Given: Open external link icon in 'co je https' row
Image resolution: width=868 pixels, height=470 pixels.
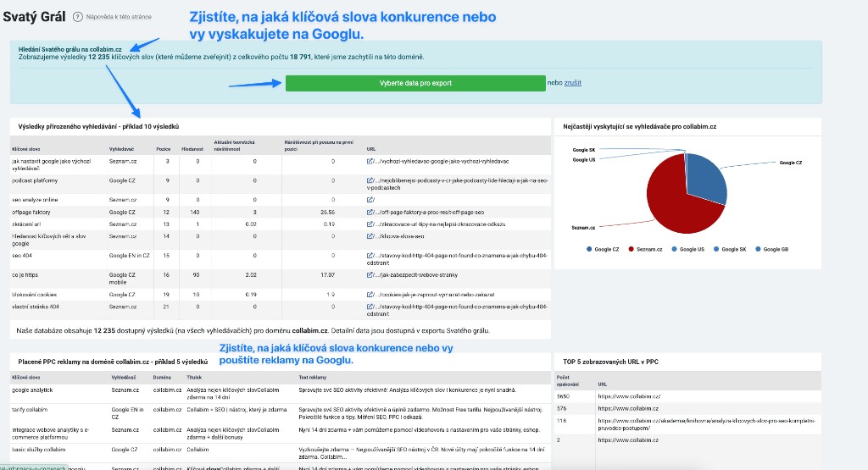Looking at the screenshot, I should point(370,275).
